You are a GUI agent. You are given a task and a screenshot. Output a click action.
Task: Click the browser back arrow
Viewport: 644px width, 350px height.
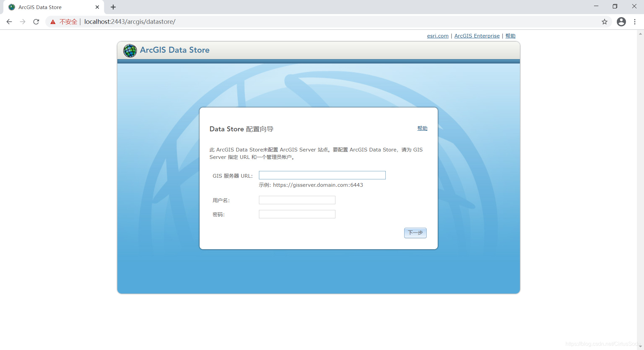(x=9, y=22)
